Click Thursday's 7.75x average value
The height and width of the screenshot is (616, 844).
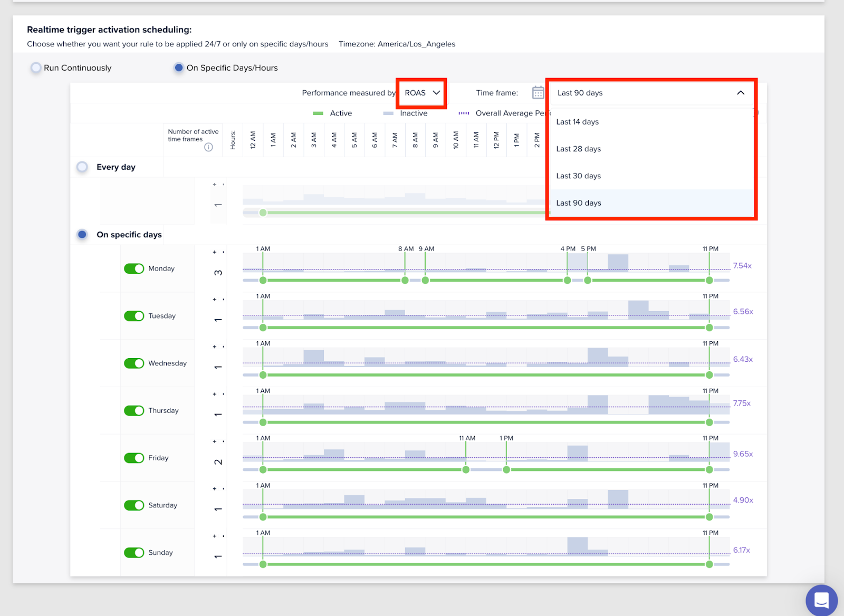click(x=742, y=403)
